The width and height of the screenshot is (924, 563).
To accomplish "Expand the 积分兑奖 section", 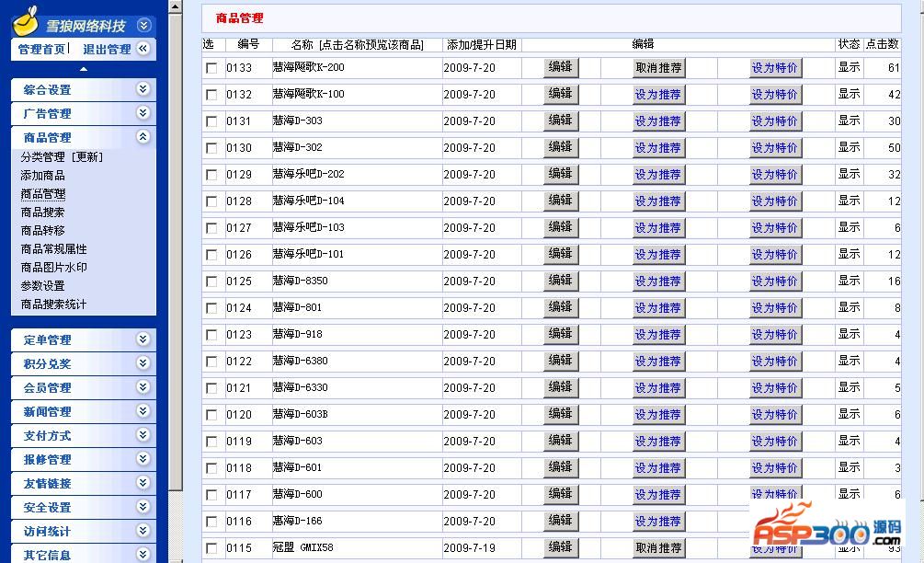I will pos(143,363).
